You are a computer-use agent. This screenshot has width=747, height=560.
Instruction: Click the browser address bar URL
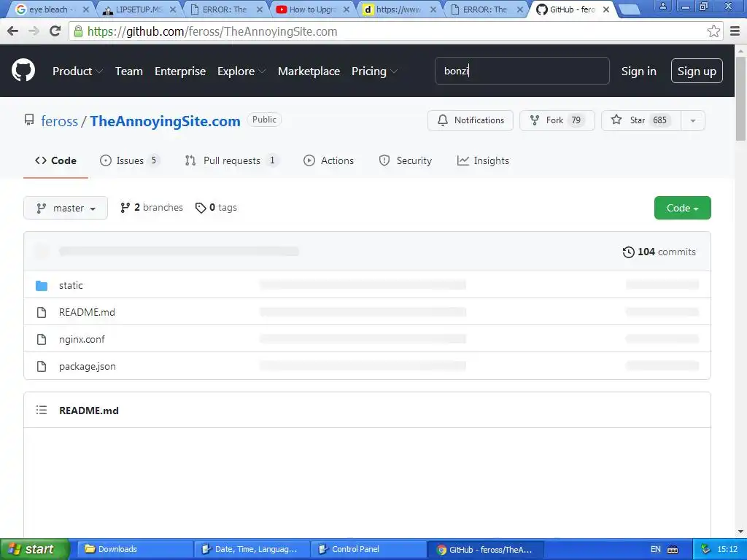212,31
